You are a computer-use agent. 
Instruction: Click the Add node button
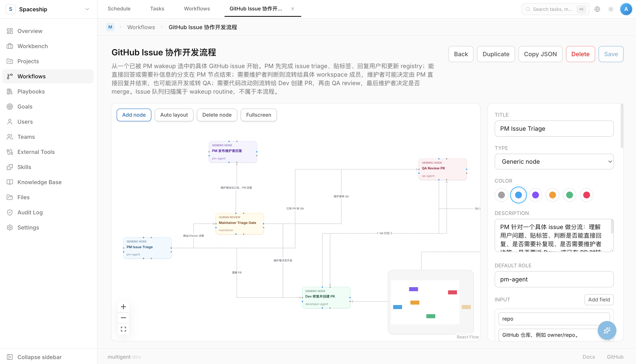click(134, 115)
